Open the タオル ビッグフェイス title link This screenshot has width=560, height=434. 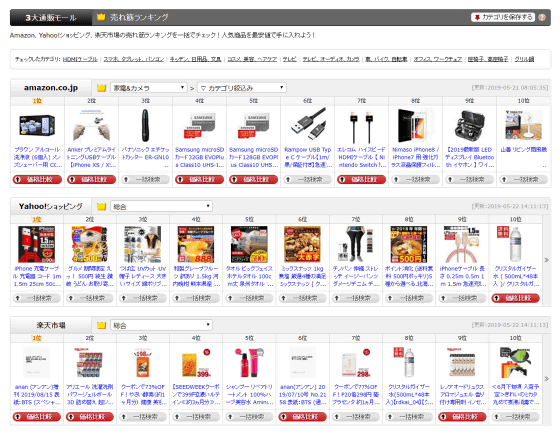(249, 276)
